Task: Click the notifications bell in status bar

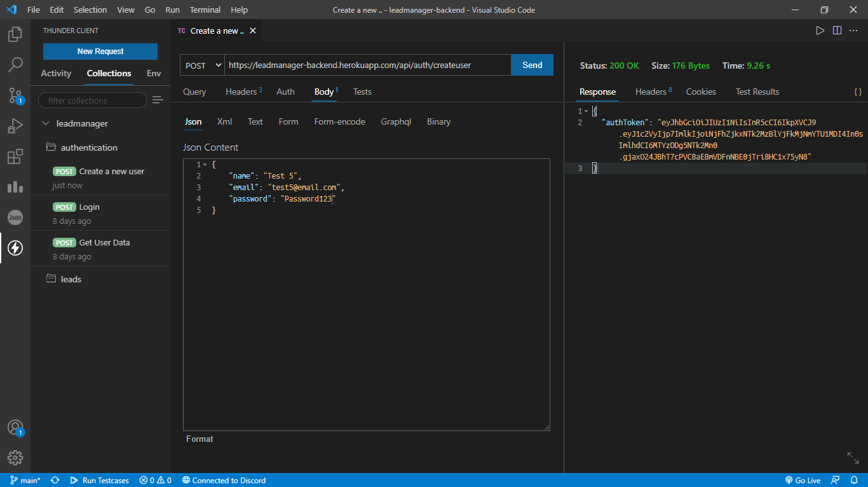Action: click(855, 480)
